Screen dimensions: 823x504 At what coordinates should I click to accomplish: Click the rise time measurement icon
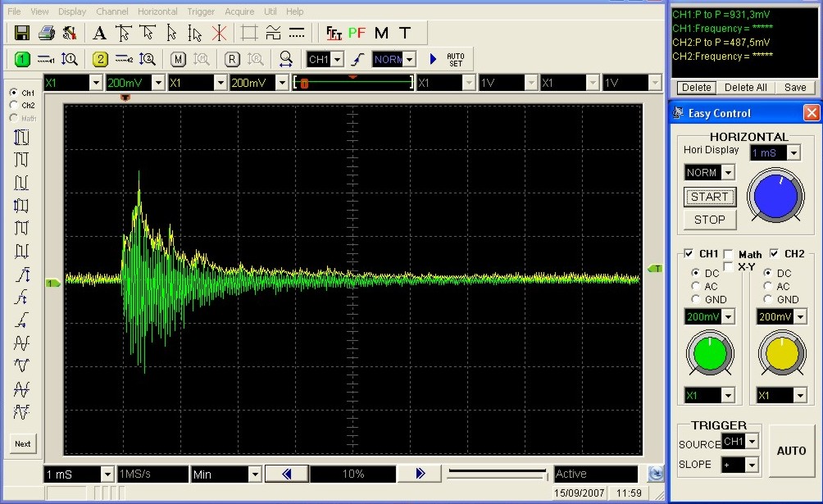(x=21, y=275)
